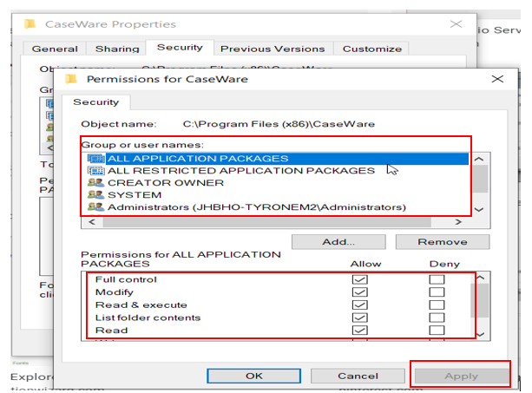Click the CREATOR OWNER users icon

pyautogui.click(x=96, y=183)
